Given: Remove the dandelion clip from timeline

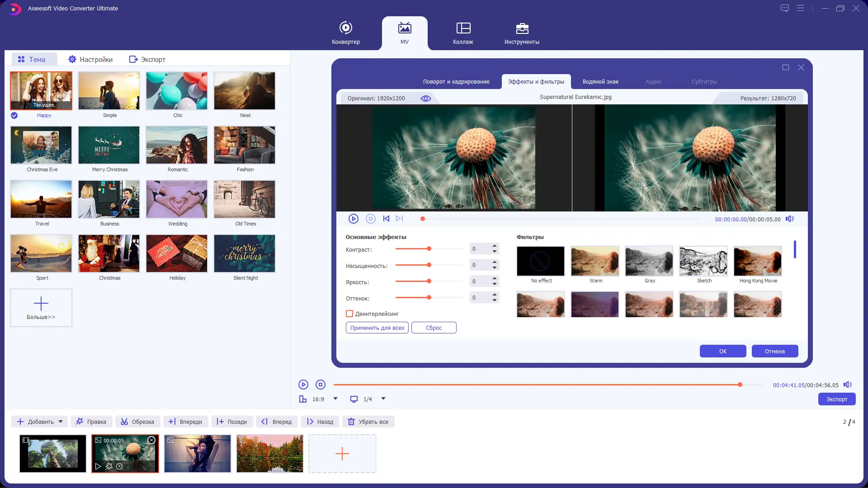Looking at the screenshot, I should point(151,440).
